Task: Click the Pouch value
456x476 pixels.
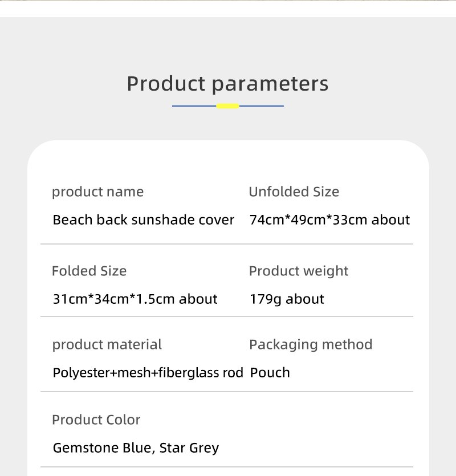Action: point(270,373)
